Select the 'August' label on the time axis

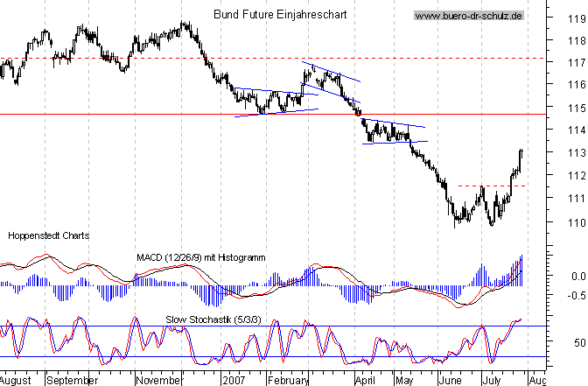[15, 381]
